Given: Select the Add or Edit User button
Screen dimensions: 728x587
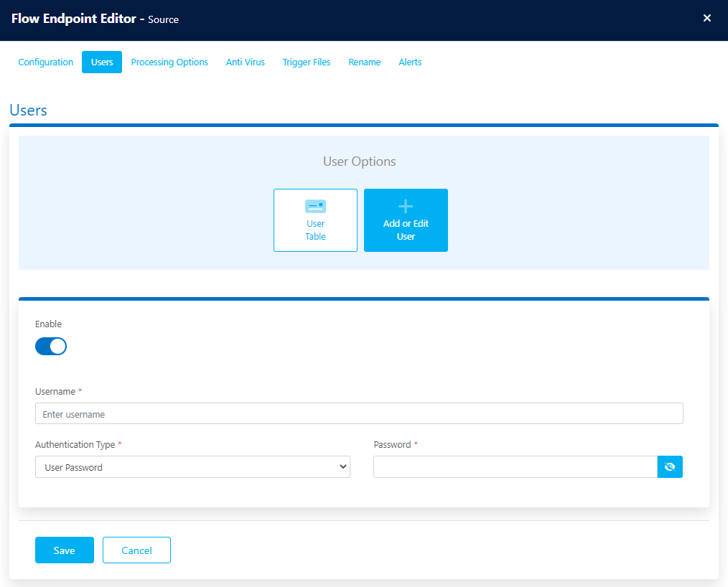Looking at the screenshot, I should pyautogui.click(x=406, y=220).
